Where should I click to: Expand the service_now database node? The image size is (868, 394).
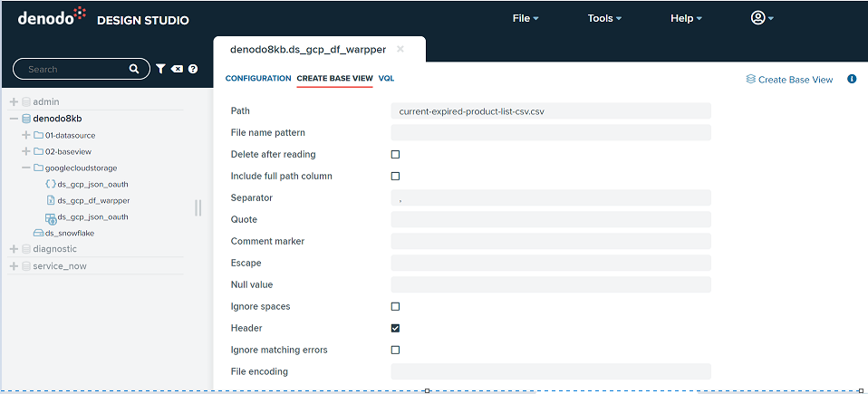[x=14, y=266]
